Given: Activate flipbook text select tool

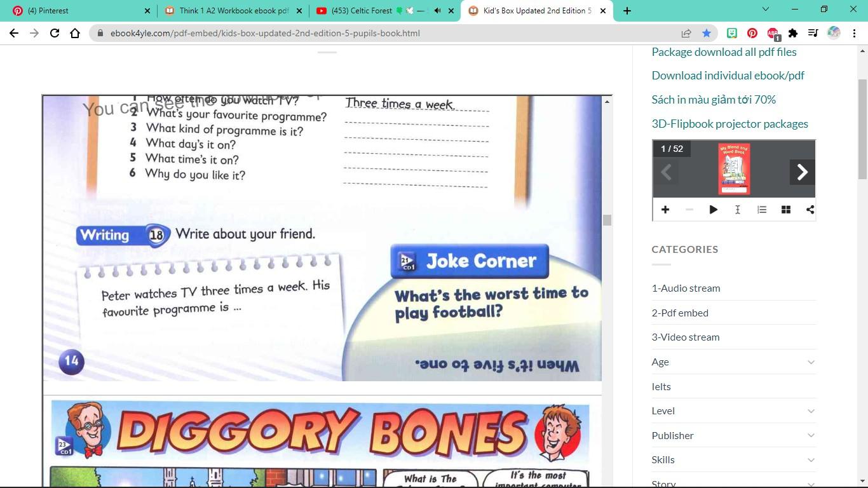Looking at the screenshot, I should point(738,210).
